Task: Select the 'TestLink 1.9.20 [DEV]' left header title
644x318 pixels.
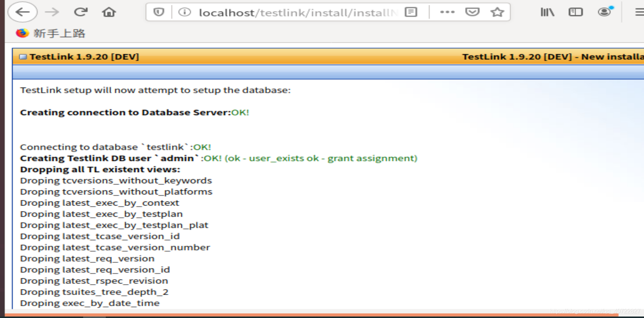Action: pyautogui.click(x=84, y=57)
